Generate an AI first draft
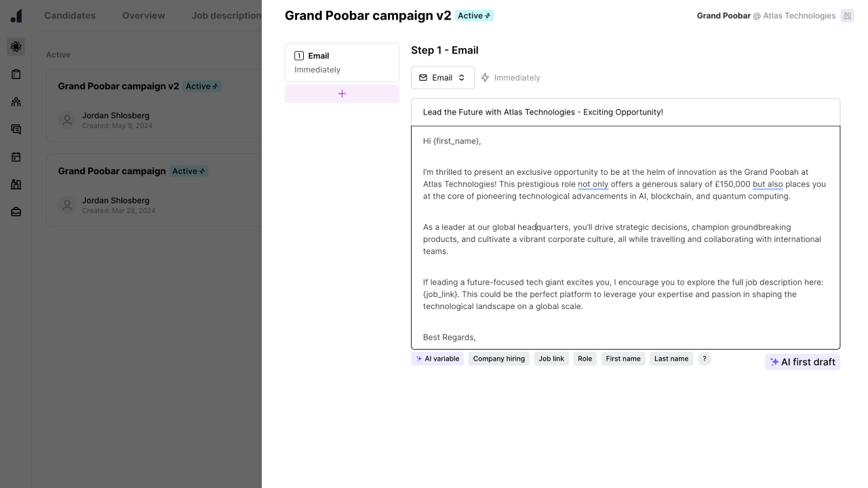 pos(802,362)
